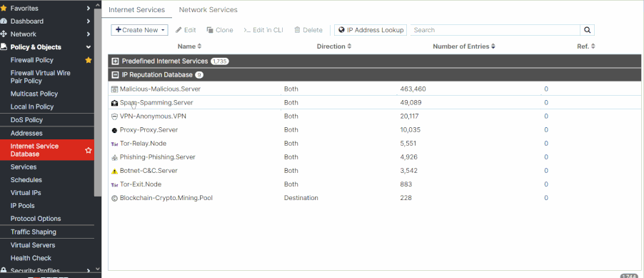Click the Spam-Spamming.Server row icon
644x278 pixels.
pos(114,103)
